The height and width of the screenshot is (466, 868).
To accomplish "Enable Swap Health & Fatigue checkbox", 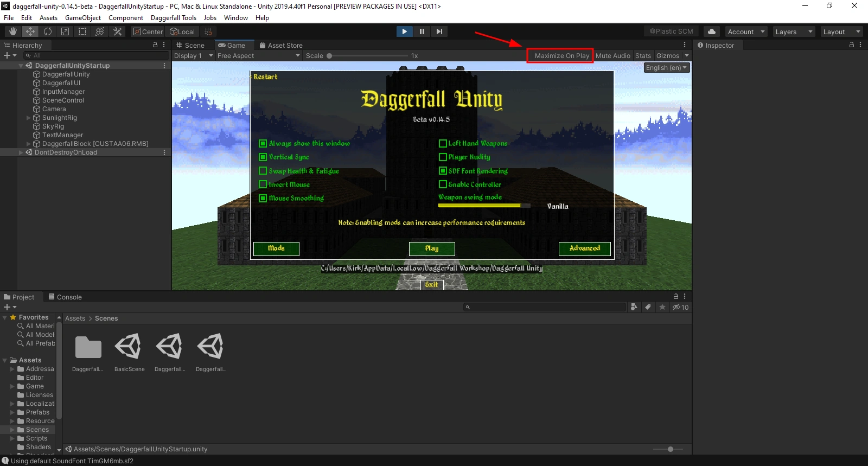I will point(263,170).
